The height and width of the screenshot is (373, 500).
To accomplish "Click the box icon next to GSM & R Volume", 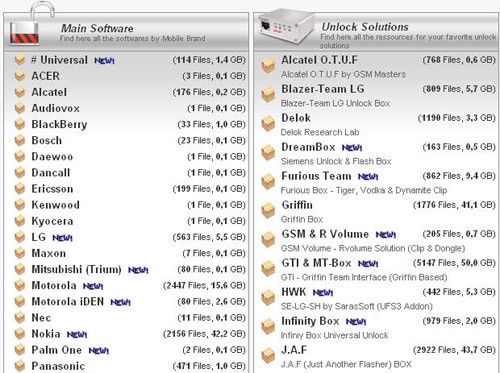I will (x=268, y=240).
